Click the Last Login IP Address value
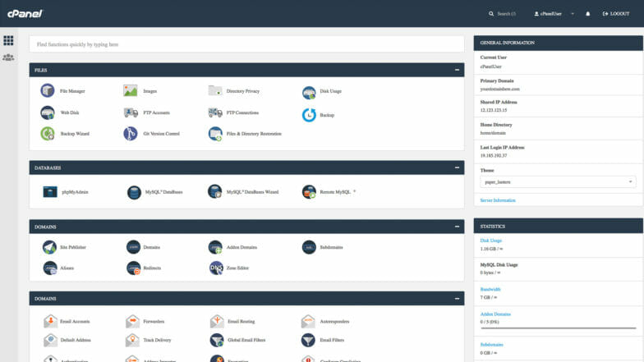 pyautogui.click(x=493, y=156)
